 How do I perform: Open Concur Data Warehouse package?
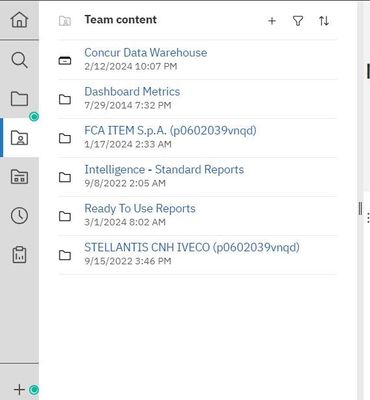[146, 53]
